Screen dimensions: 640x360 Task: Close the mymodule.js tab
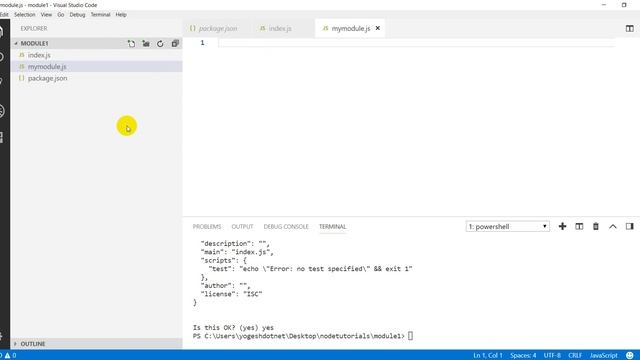coord(378,28)
